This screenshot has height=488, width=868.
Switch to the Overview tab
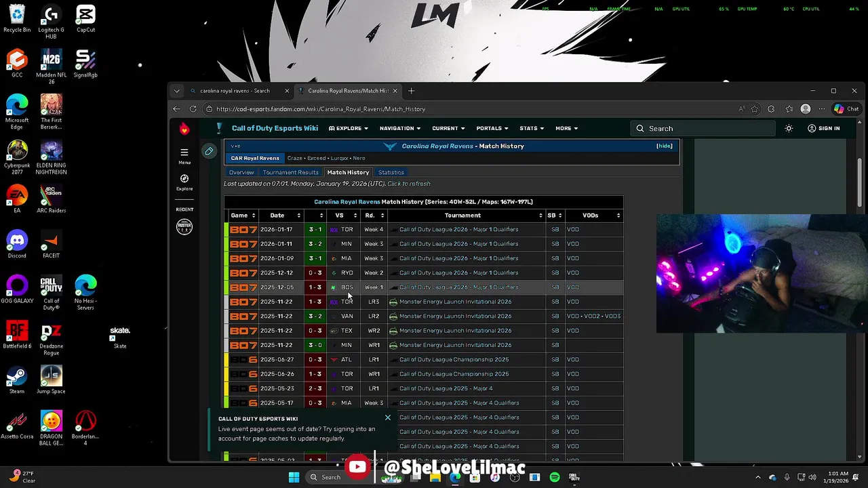tap(241, 172)
